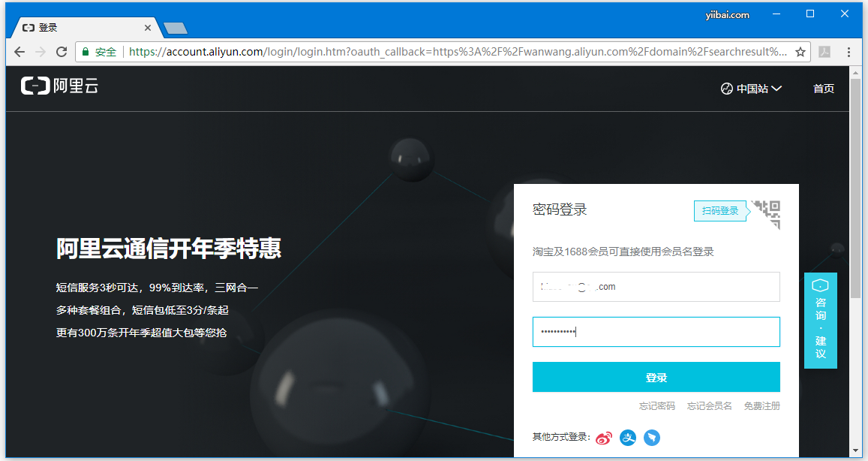Switch to QR code login
868x461 pixels.
coord(720,211)
